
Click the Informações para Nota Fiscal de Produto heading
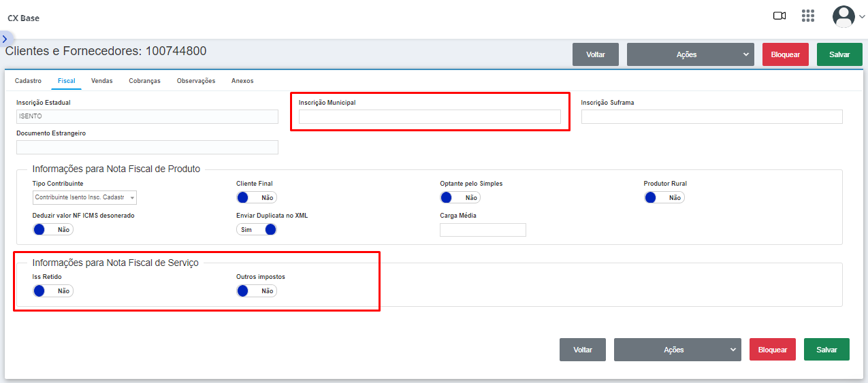pyautogui.click(x=116, y=169)
